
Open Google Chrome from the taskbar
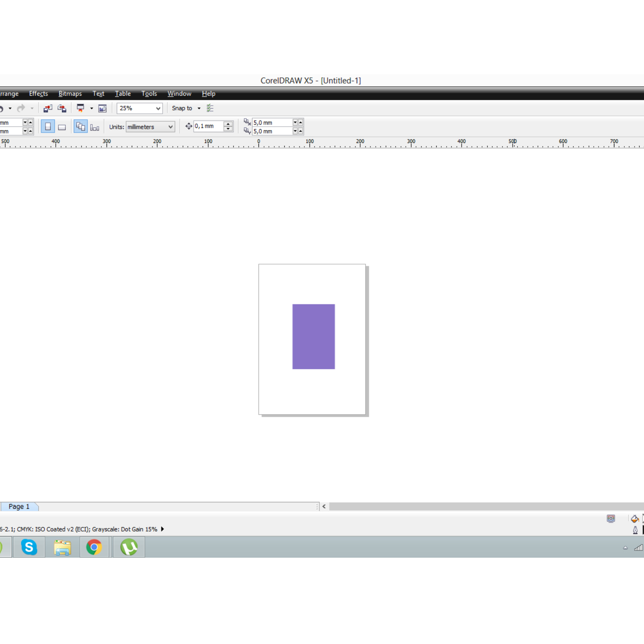94,547
